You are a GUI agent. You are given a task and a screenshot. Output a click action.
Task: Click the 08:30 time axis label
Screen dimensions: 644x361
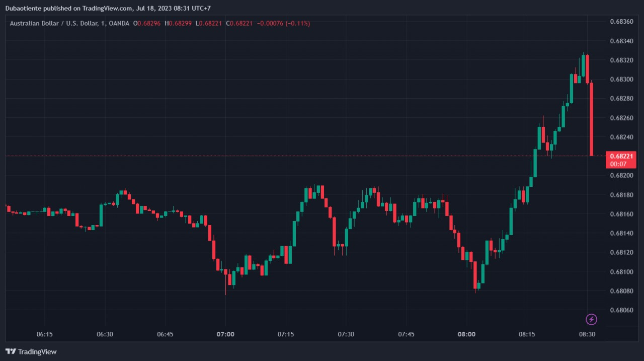tap(587, 334)
